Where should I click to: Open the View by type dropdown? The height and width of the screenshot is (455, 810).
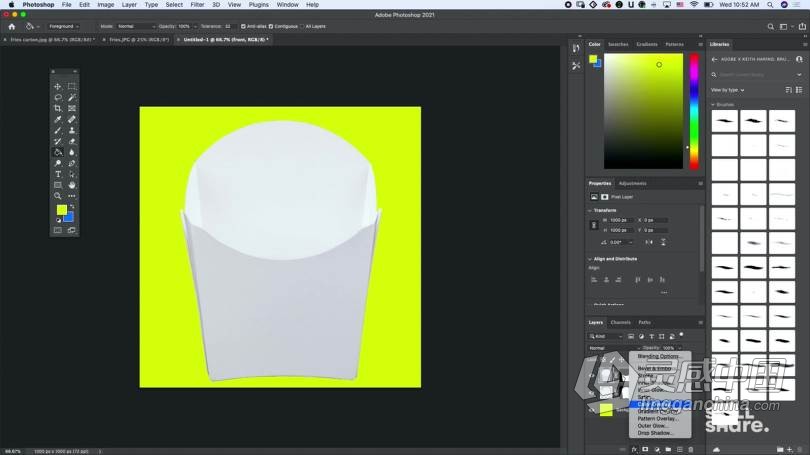727,90
